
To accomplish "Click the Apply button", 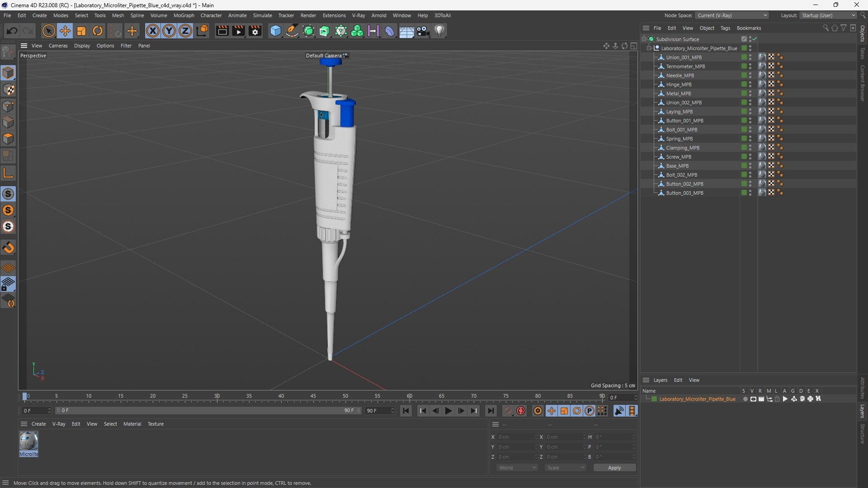I will coord(614,468).
